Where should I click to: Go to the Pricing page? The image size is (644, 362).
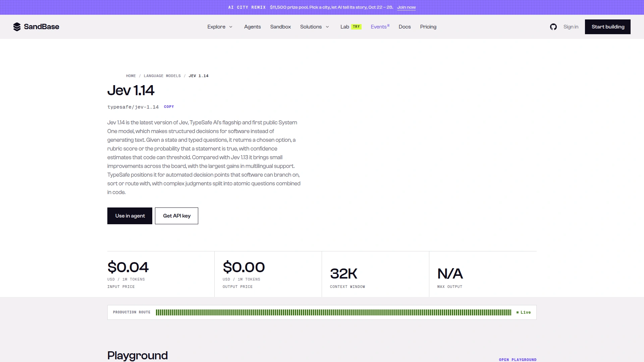[x=428, y=27]
